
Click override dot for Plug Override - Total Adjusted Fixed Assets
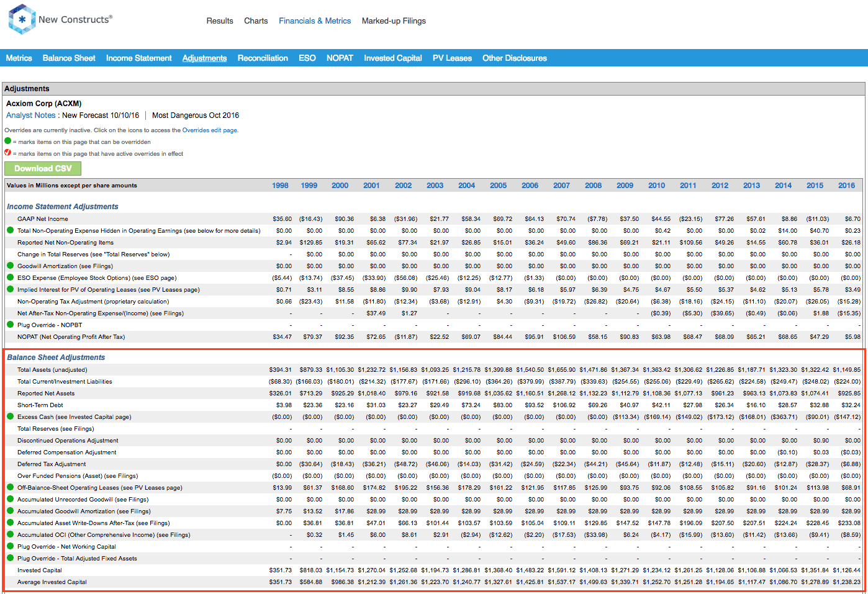click(10, 558)
